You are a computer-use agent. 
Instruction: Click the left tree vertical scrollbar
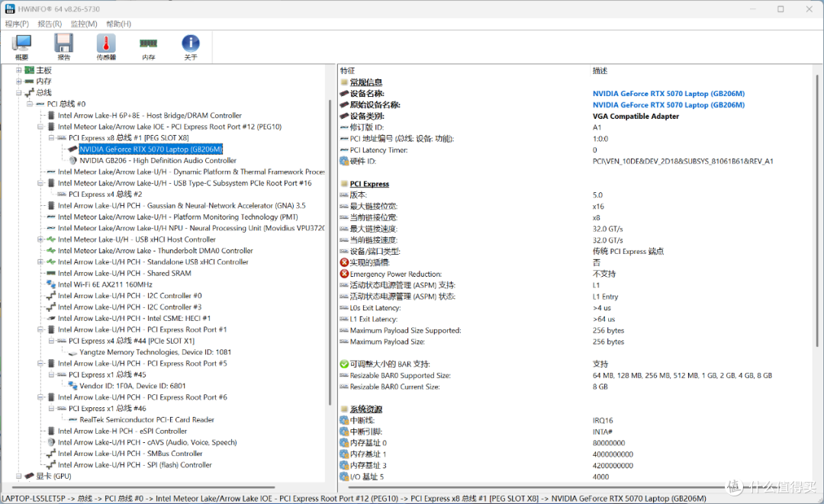330,252
